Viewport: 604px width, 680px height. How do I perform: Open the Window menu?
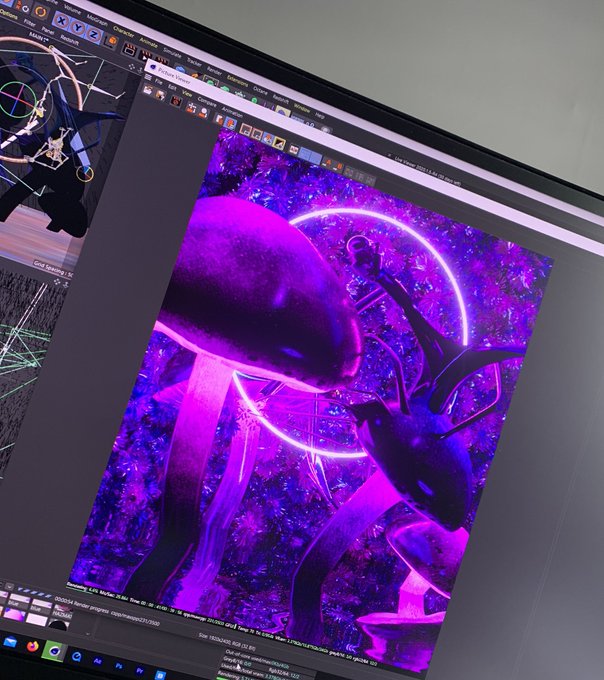[x=302, y=108]
